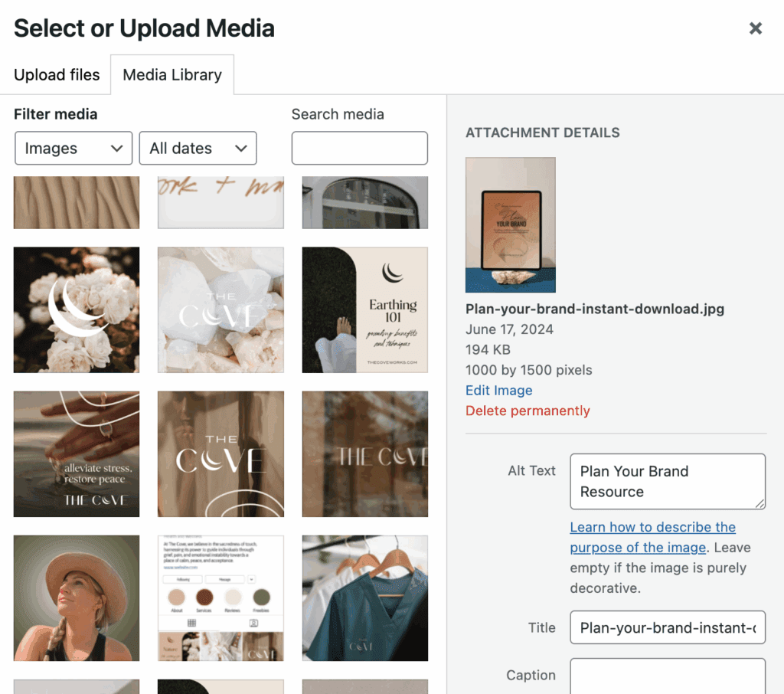Click the Search media input field

click(359, 148)
